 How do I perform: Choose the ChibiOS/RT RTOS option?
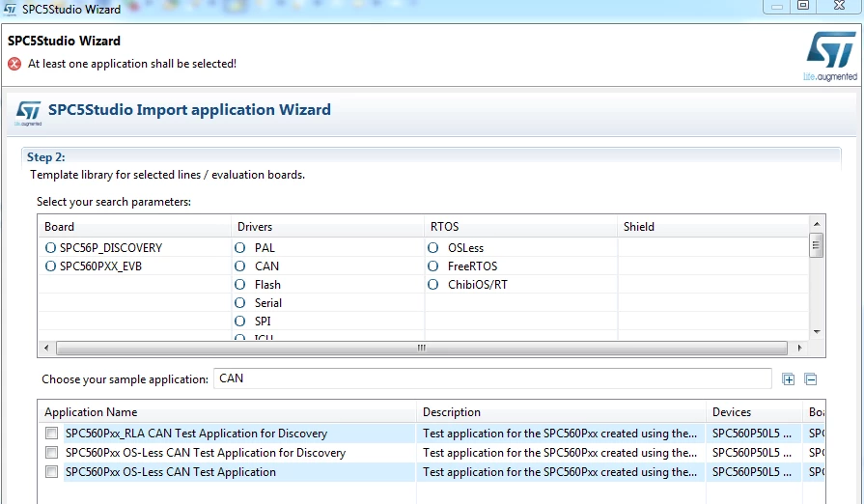point(433,285)
